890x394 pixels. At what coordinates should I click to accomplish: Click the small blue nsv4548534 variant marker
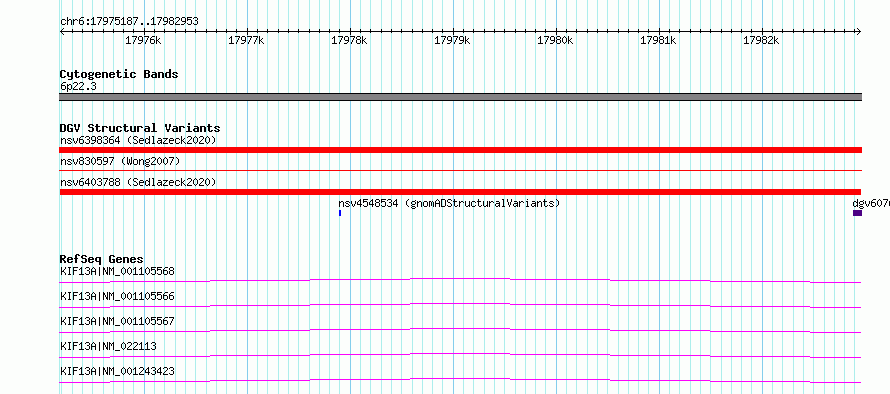pos(339,213)
